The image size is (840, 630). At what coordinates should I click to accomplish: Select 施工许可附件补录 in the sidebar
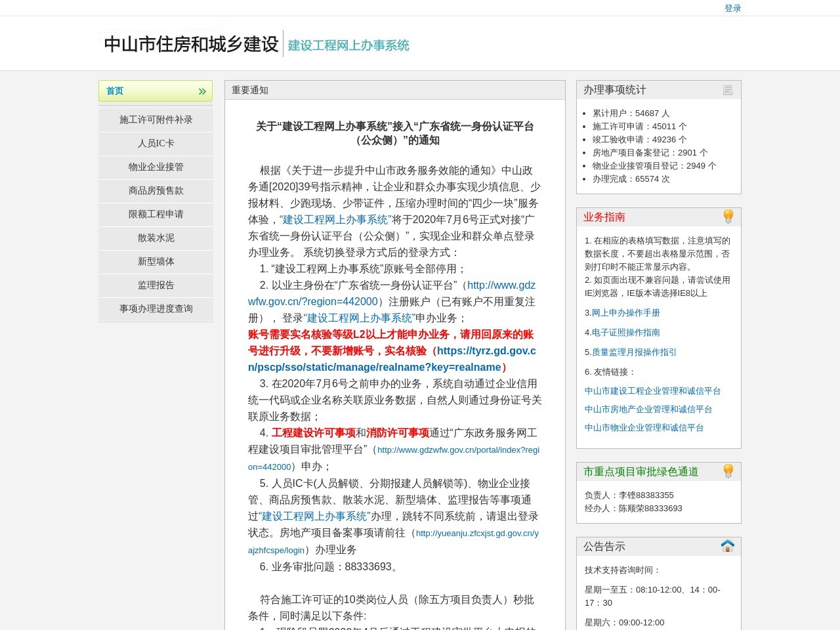click(x=155, y=119)
